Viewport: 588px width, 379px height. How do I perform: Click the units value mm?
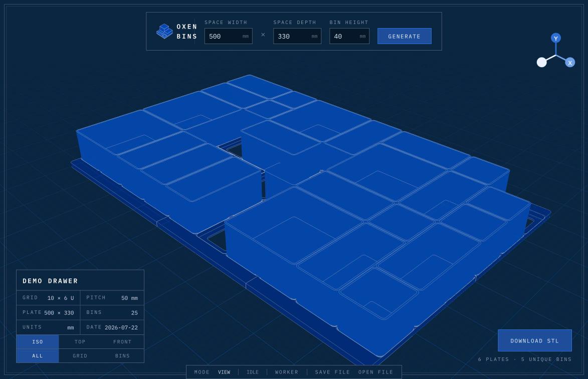pos(71,328)
